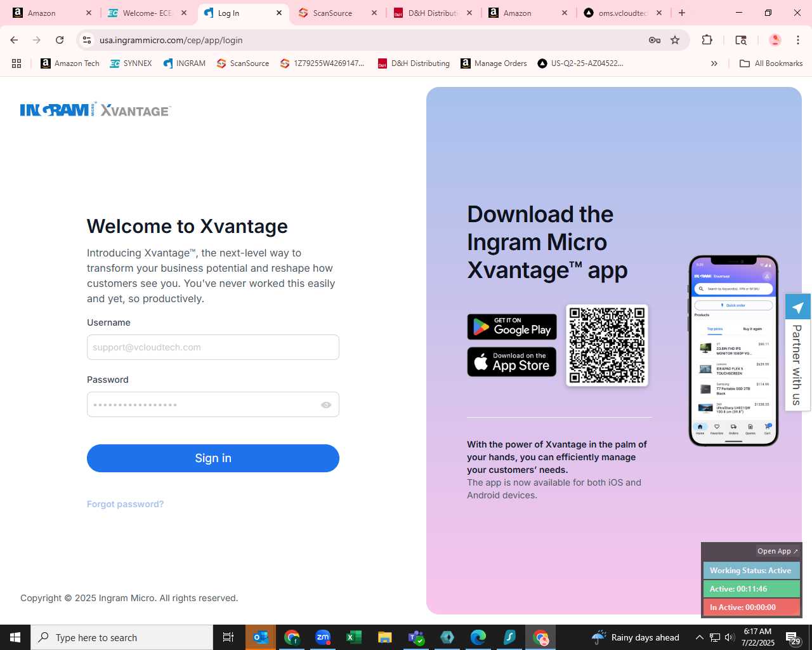Open the INGRAM bookmark

click(184, 63)
